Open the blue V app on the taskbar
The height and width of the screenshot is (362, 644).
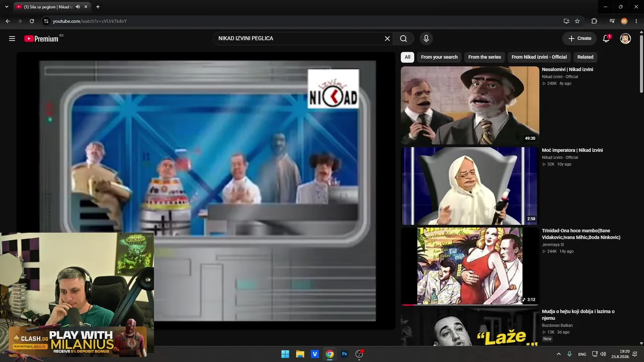point(315,354)
